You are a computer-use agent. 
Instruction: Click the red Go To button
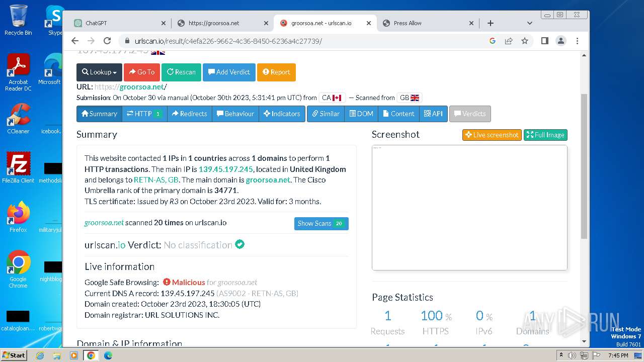coord(142,72)
